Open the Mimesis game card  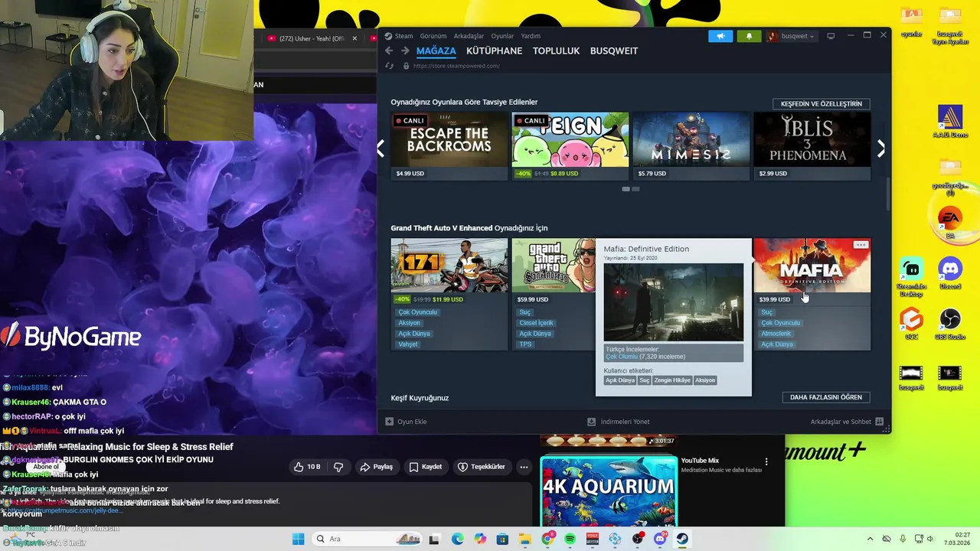pos(691,146)
